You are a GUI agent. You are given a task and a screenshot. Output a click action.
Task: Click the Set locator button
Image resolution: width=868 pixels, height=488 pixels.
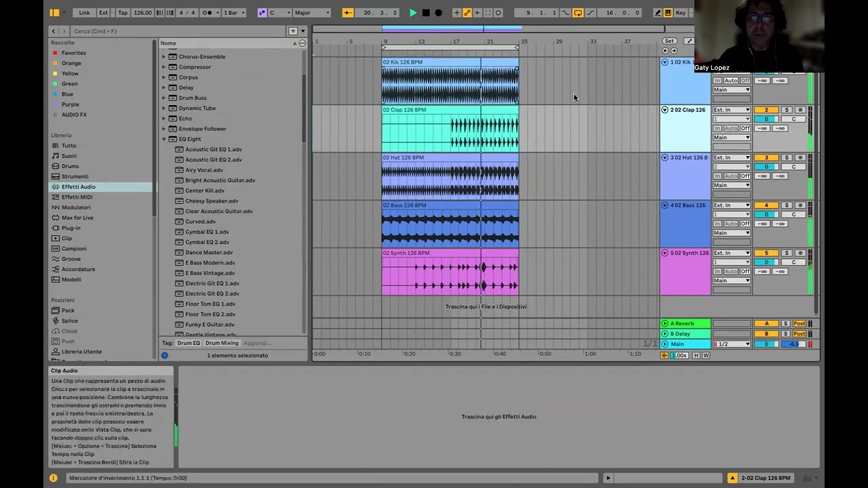[669, 41]
